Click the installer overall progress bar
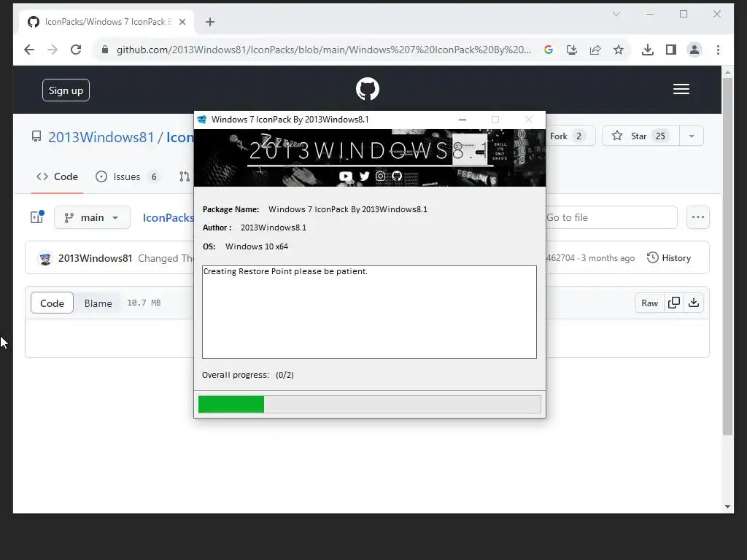The height and width of the screenshot is (560, 747). point(370,404)
